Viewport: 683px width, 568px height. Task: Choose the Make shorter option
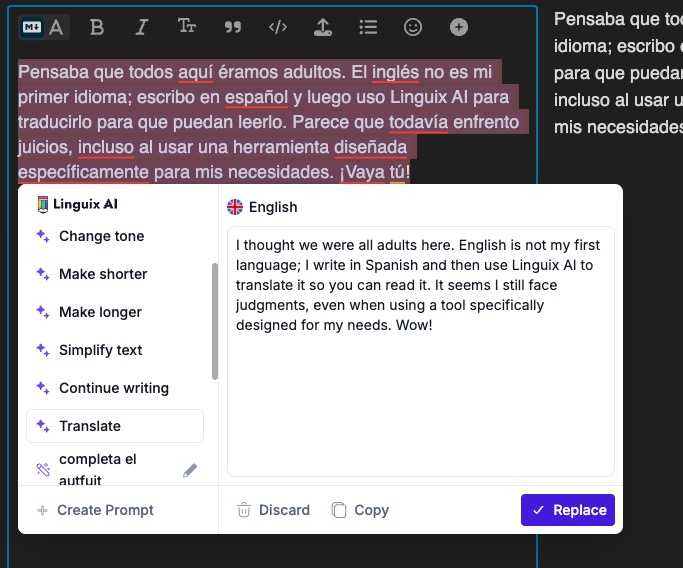[x=115, y=274]
